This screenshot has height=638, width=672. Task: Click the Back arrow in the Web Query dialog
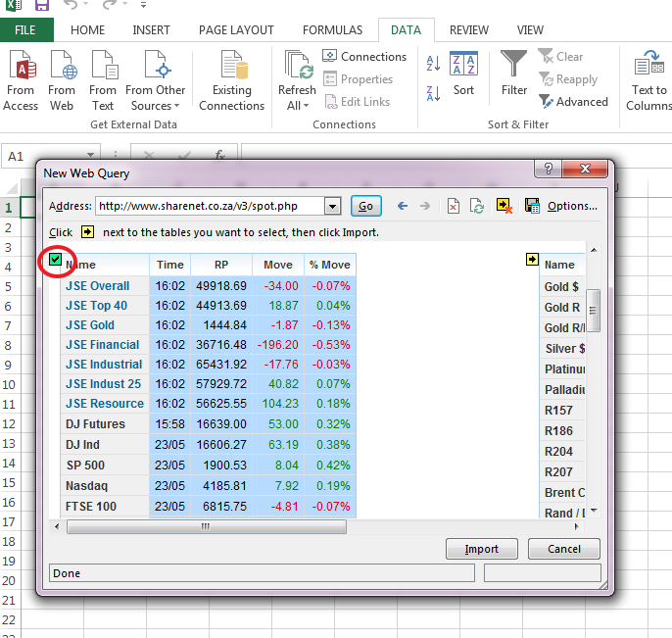coord(402,206)
